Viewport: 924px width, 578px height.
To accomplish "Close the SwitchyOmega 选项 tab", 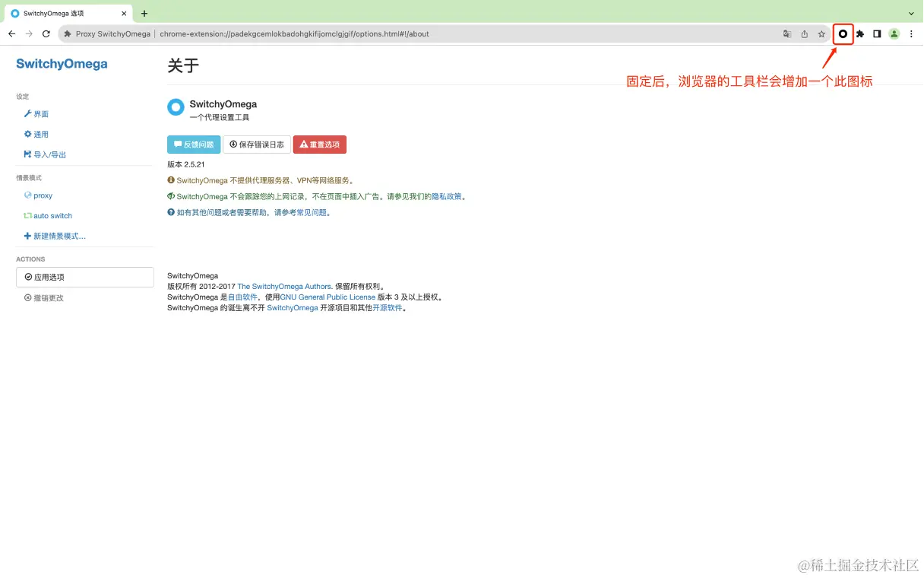I will coord(124,13).
